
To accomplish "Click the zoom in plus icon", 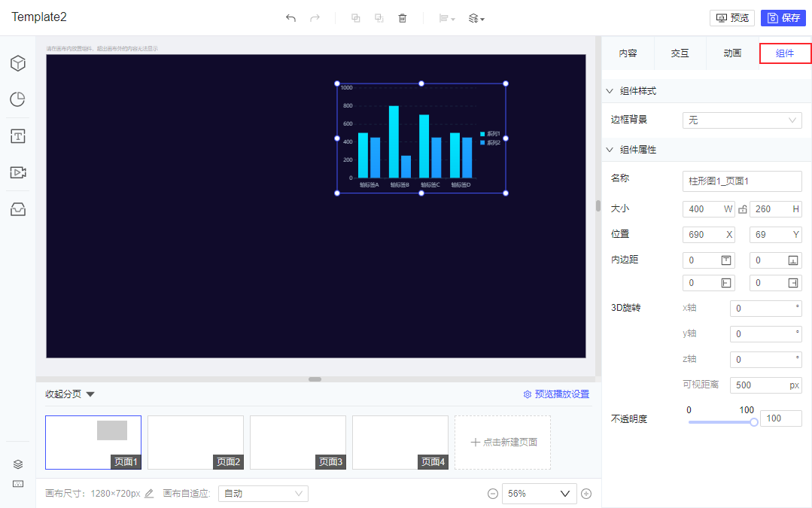I will pyautogui.click(x=586, y=494).
